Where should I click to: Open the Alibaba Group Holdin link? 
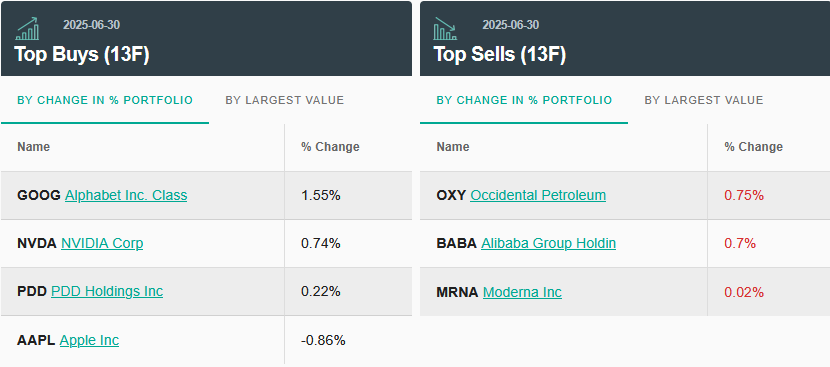point(548,243)
